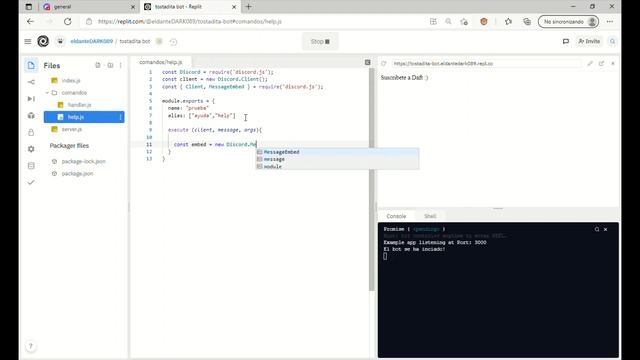Open the Packages cube icon in sidebar

pos(31,116)
